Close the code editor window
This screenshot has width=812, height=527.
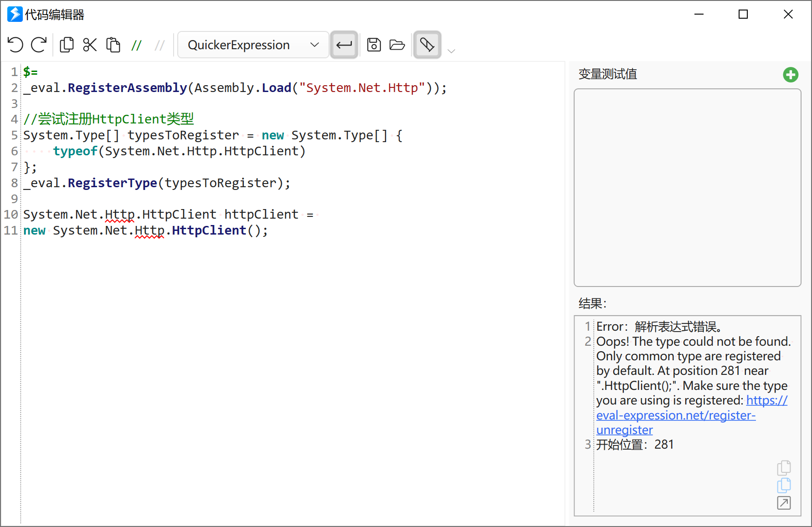click(788, 15)
